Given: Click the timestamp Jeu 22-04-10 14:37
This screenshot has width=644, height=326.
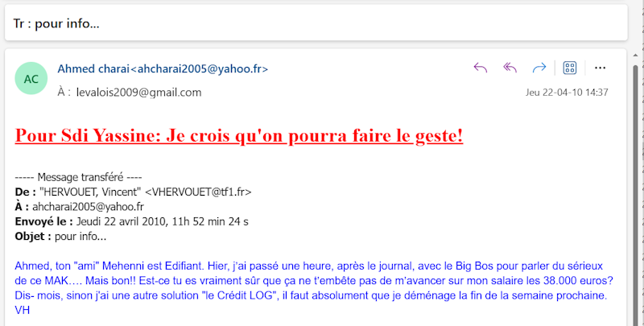Looking at the screenshot, I should 567,93.
